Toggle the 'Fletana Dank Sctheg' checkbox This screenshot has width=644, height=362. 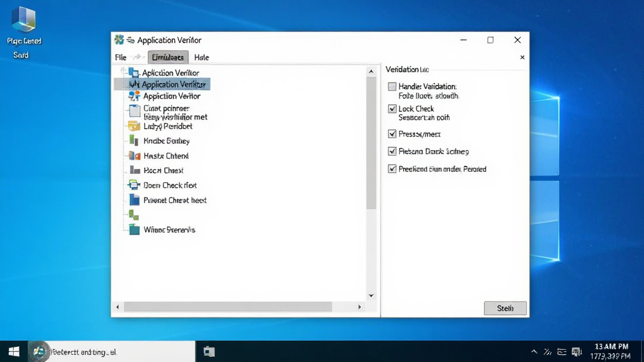tap(392, 151)
